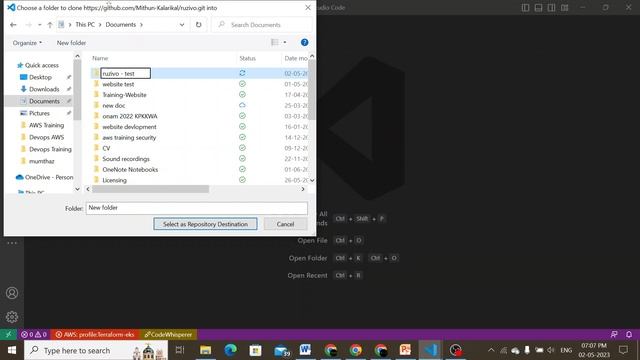This screenshot has width=640, height=360.
Task: Open PowerPoint from taskbar
Action: (x=405, y=350)
